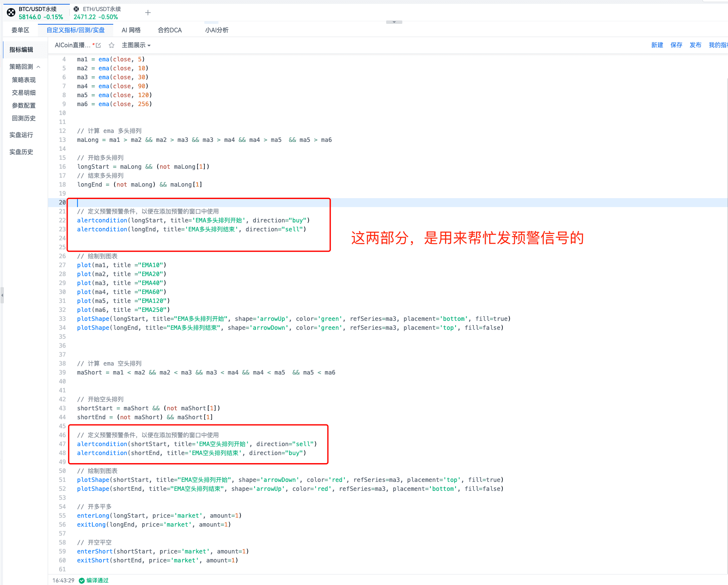Open 回测历史 in the sidebar
728x585 pixels.
coord(24,118)
